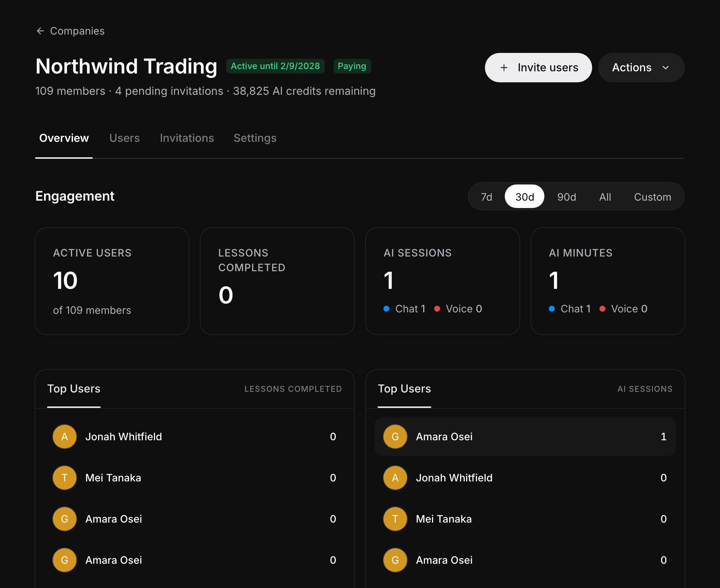
Task: Click the Active Users card
Action: click(x=112, y=281)
